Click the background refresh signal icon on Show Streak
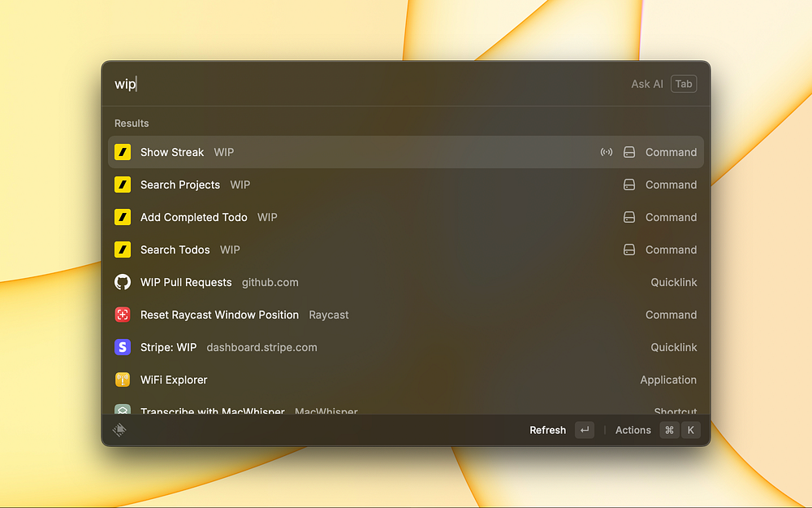 point(607,152)
